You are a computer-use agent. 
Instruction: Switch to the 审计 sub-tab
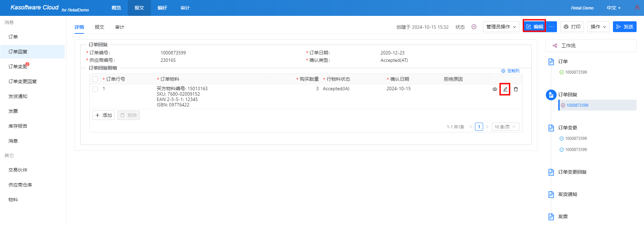click(120, 27)
